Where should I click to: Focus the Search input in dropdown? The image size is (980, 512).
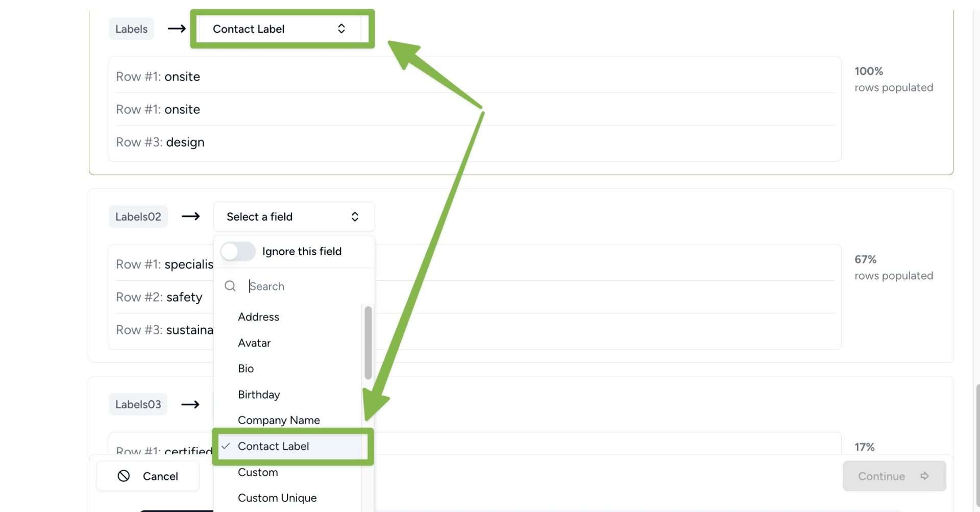coord(306,286)
